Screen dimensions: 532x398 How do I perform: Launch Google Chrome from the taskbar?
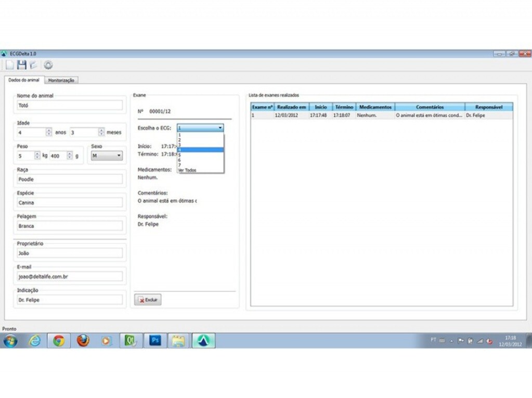pyautogui.click(x=59, y=341)
